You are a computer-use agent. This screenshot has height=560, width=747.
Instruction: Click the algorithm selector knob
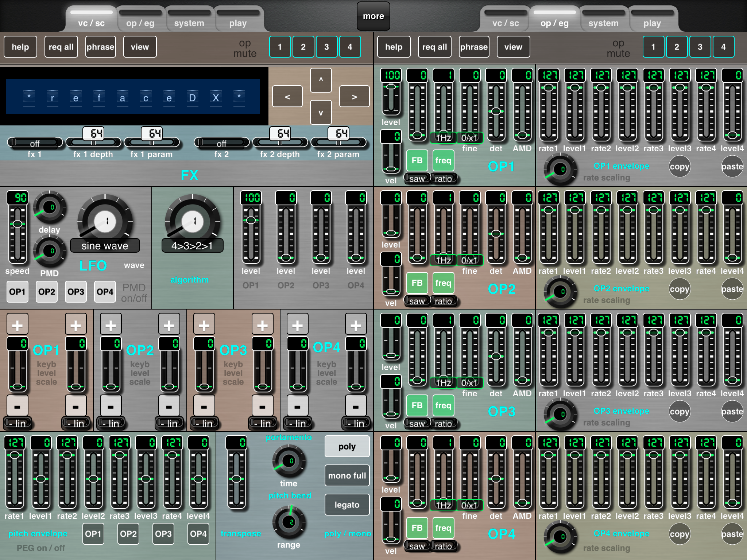click(193, 221)
